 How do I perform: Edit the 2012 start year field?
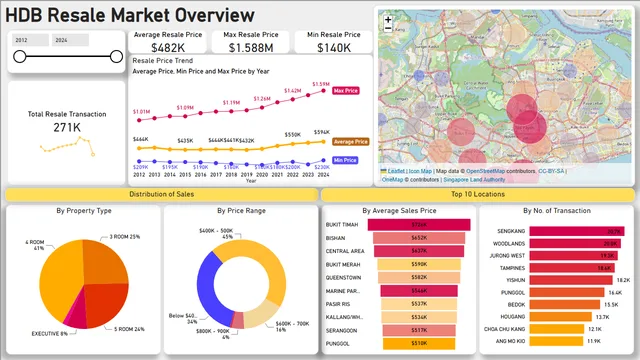point(30,40)
